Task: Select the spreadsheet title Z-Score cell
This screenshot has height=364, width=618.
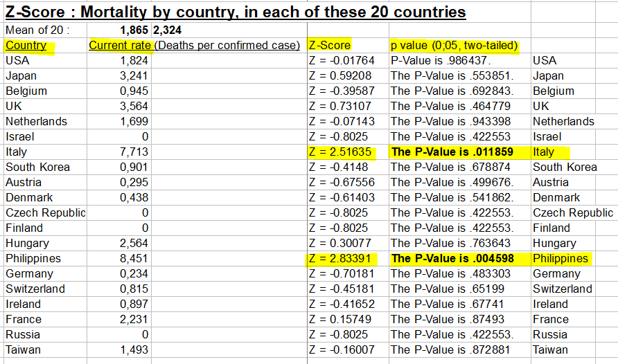Action: point(236,12)
